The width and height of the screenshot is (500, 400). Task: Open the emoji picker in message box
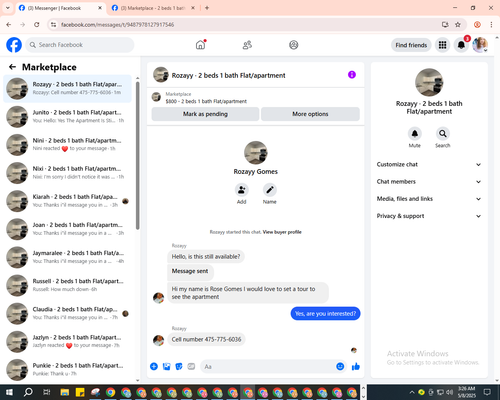click(340, 367)
